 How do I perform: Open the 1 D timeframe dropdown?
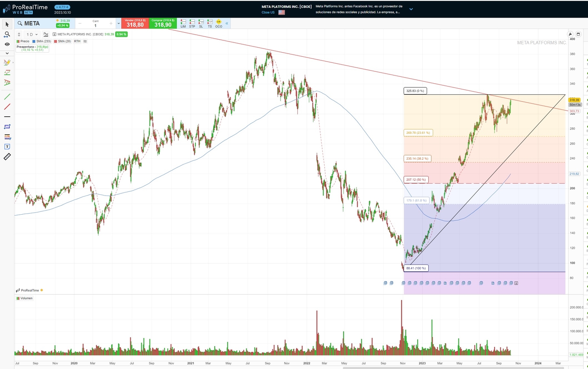click(x=32, y=34)
